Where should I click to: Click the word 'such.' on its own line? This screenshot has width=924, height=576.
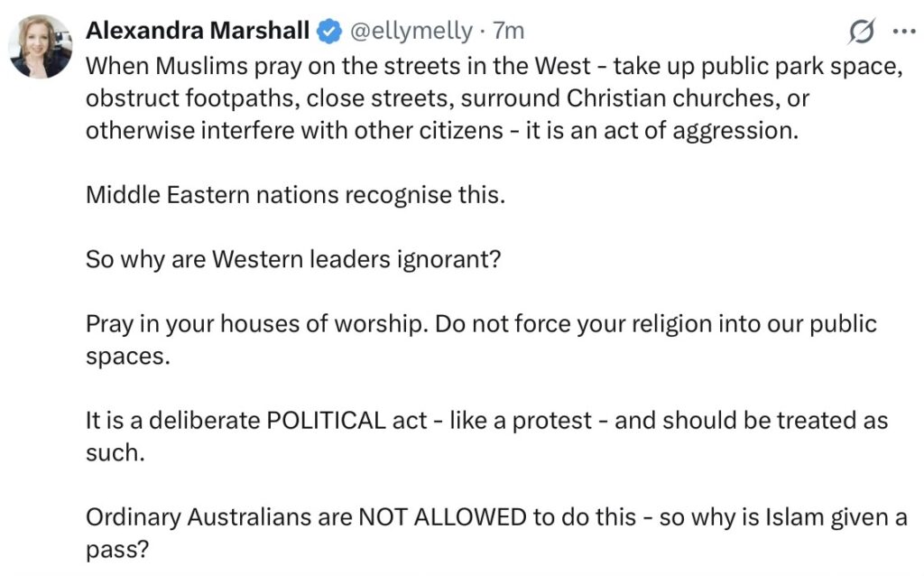115,452
